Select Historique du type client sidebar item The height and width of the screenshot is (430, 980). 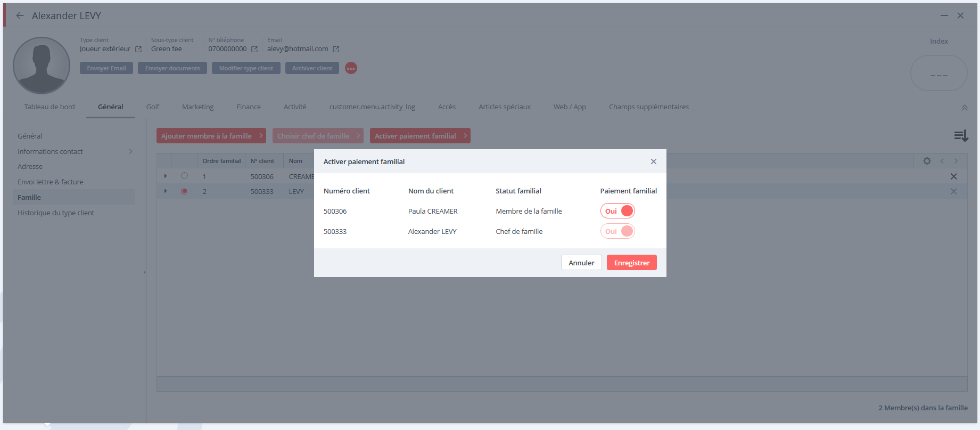click(x=56, y=213)
